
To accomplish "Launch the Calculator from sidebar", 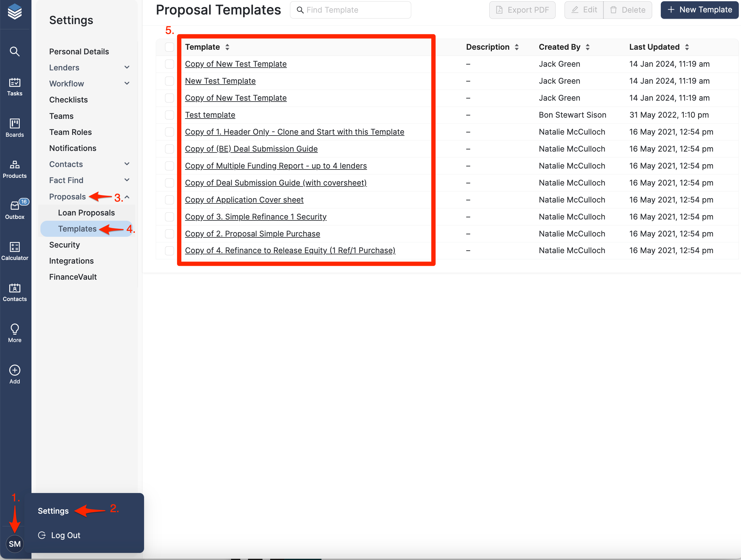I will 14,251.
